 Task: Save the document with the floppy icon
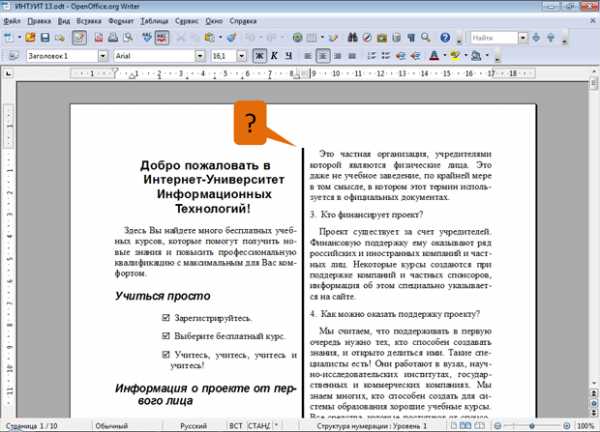point(45,37)
